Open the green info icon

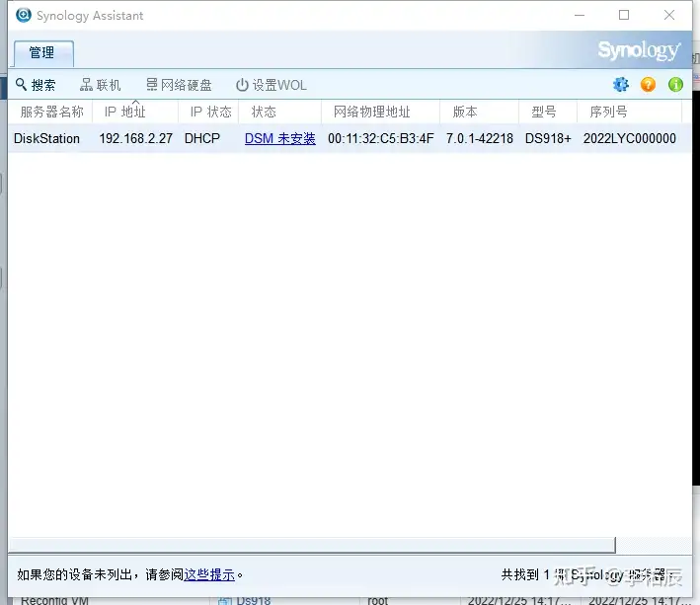pyautogui.click(x=675, y=84)
